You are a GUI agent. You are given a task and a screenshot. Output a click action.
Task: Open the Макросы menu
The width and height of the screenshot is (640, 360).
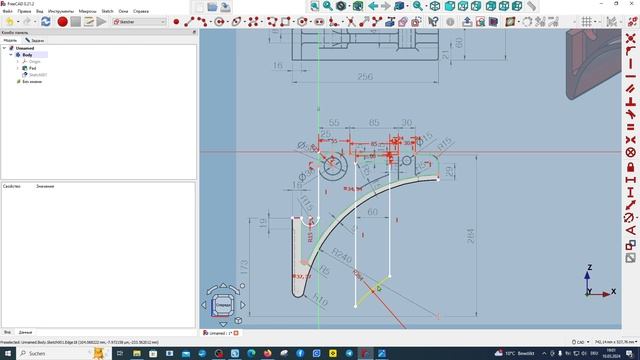coord(87,11)
